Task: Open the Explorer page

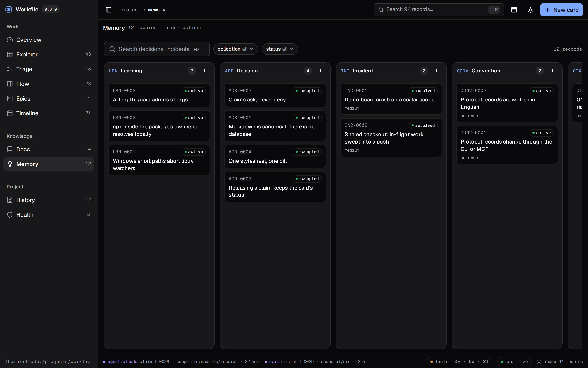Action: click(x=49, y=54)
